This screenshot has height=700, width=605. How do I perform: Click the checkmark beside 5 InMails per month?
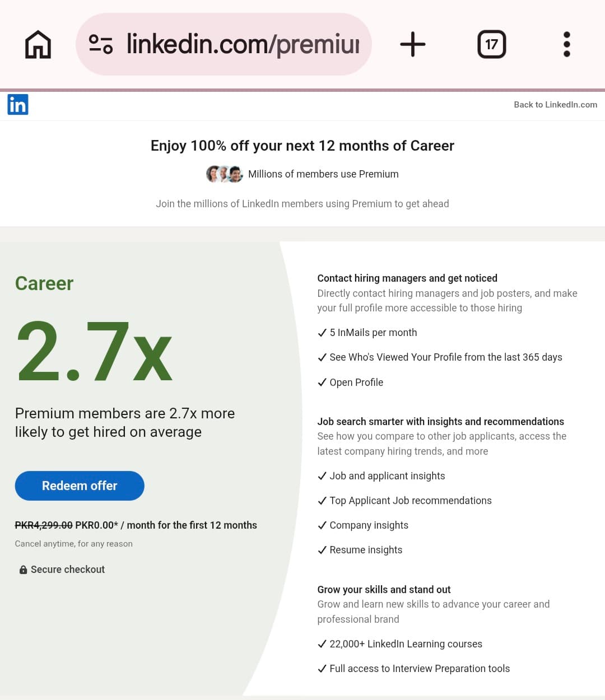(322, 333)
